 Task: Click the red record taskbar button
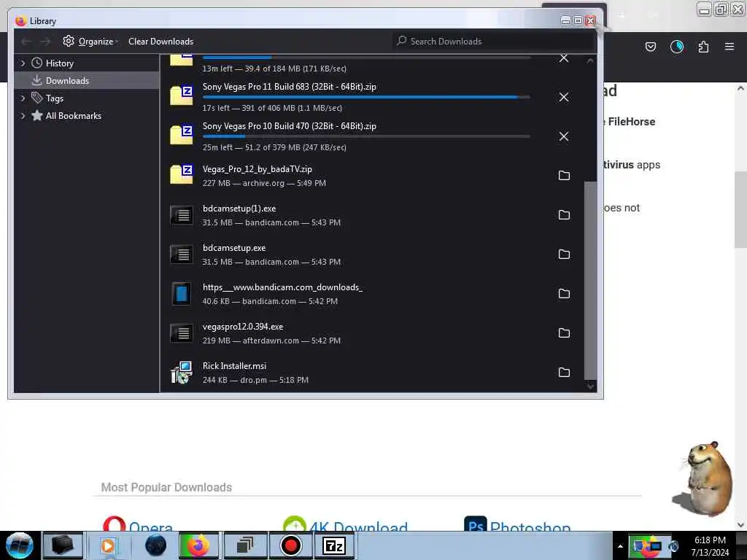pos(290,545)
